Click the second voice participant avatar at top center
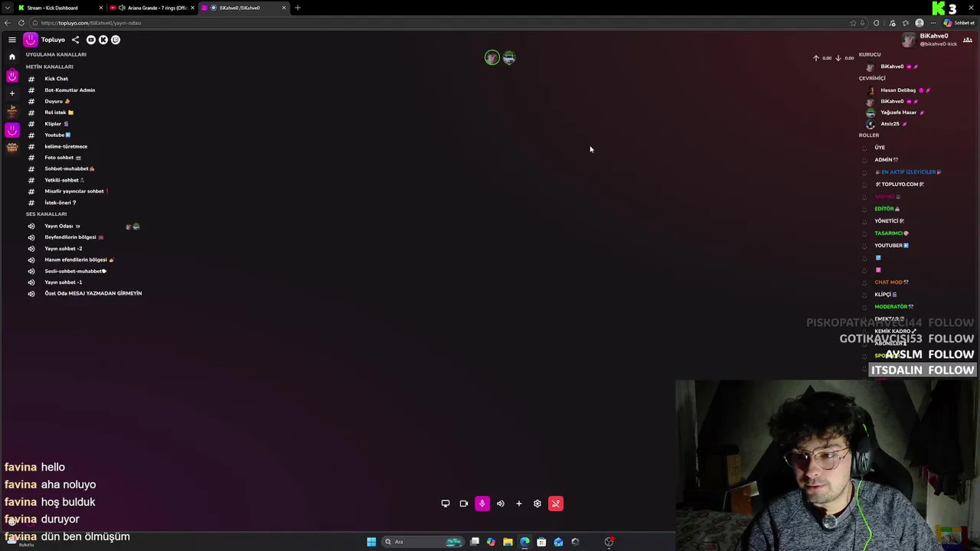This screenshot has height=551, width=980. tap(509, 57)
